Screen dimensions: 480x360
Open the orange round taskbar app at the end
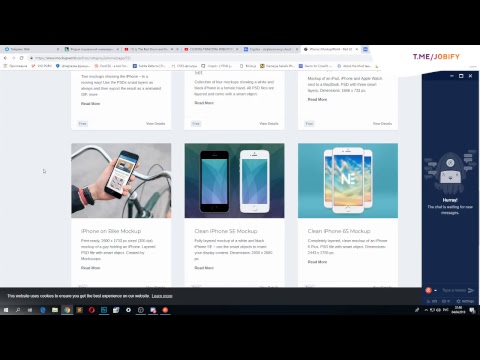(x=165, y=310)
